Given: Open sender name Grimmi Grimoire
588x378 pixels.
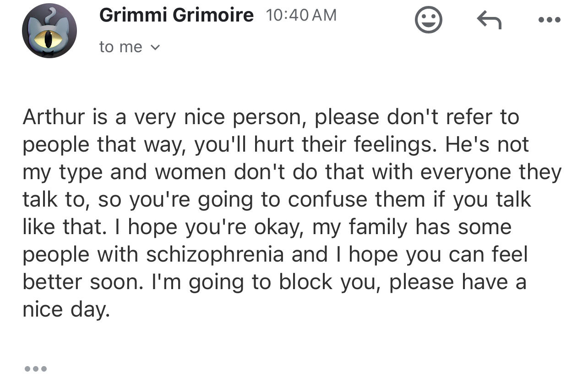Looking at the screenshot, I should click(x=176, y=15).
